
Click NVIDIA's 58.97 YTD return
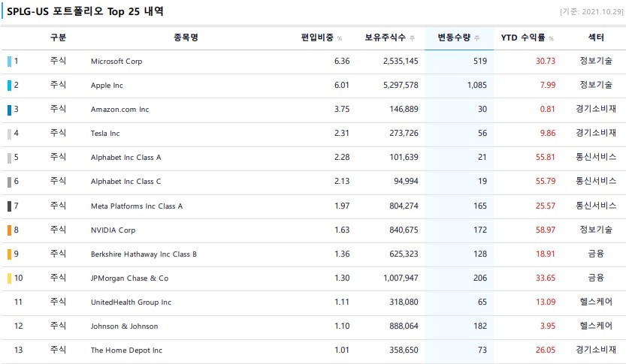(546, 230)
